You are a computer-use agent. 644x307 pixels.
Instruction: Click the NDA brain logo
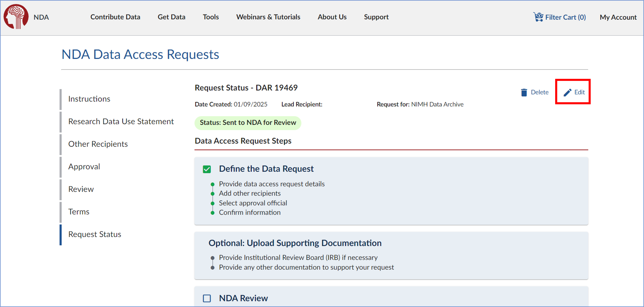pos(16,17)
